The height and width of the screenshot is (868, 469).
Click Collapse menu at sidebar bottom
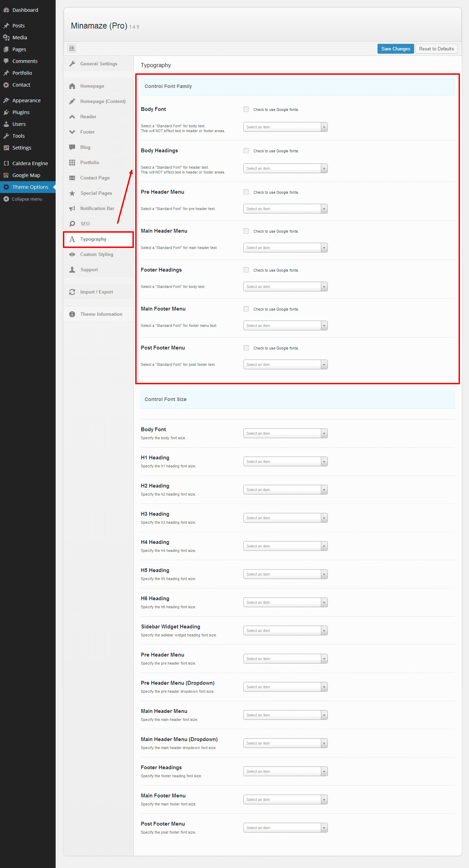27,199
